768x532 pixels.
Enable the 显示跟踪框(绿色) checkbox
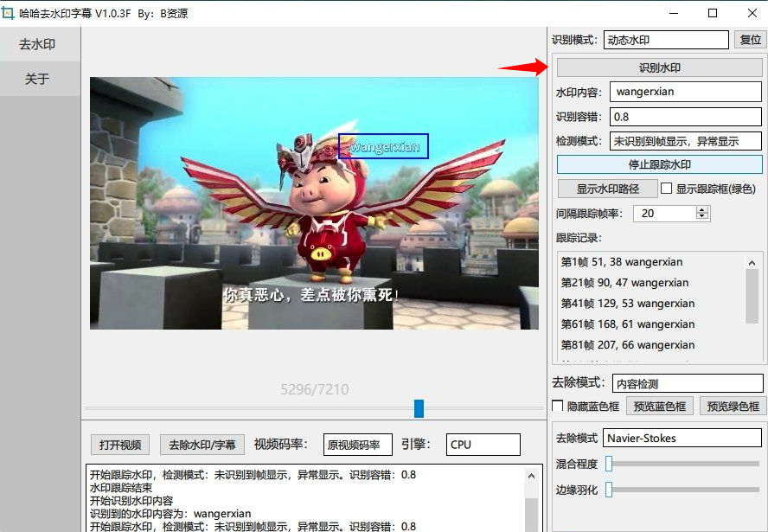click(x=667, y=189)
